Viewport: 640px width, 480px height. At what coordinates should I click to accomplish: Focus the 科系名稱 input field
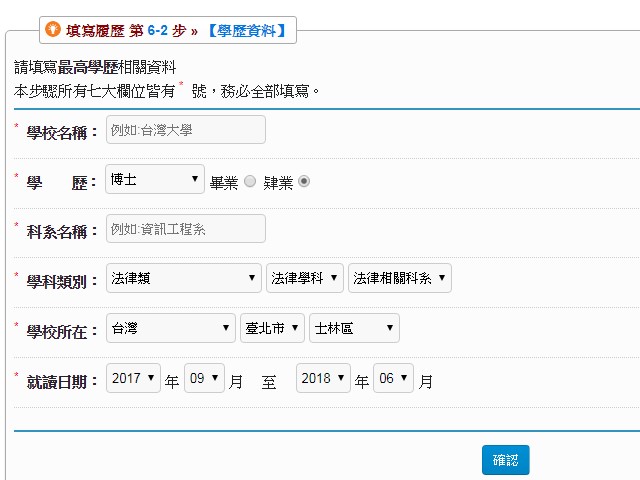pyautogui.click(x=186, y=229)
